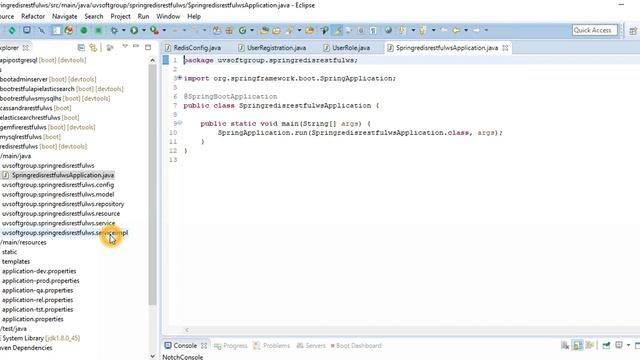The height and width of the screenshot is (360, 640).
Task: Click in the Quick Access field
Action: 594,30
